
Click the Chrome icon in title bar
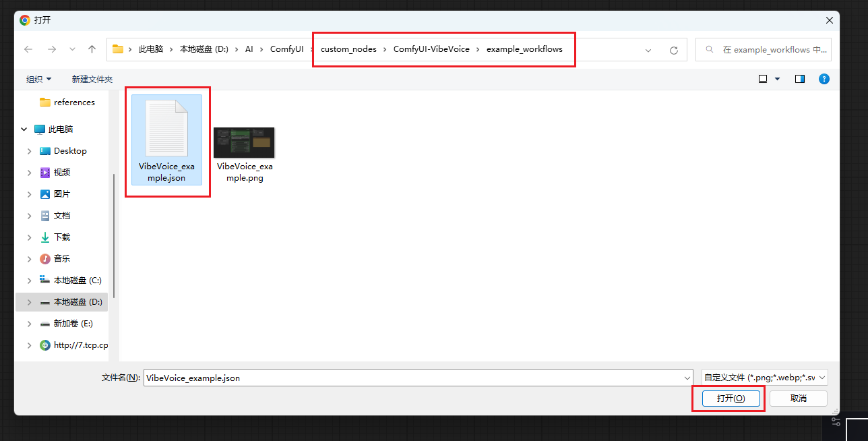(25, 20)
